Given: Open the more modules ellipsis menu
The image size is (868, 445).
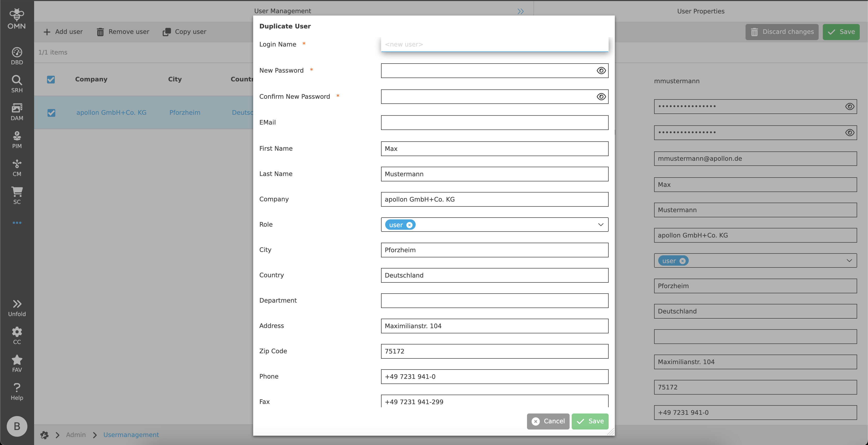Looking at the screenshot, I should [17, 223].
